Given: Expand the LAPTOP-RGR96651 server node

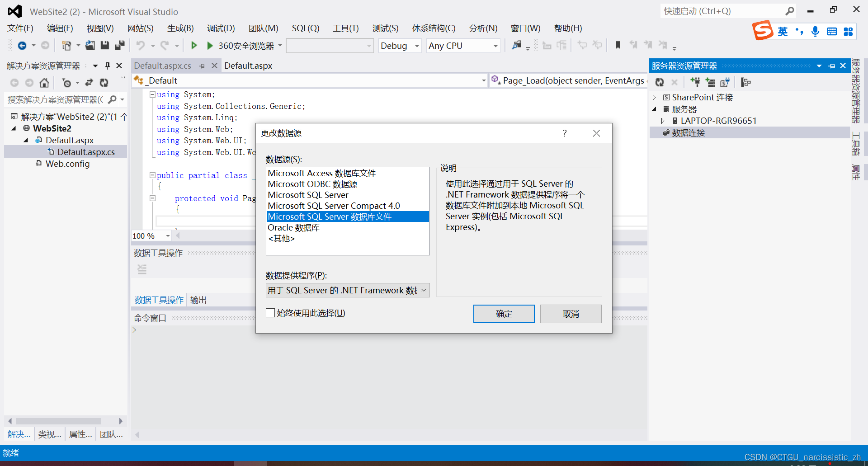Looking at the screenshot, I should 663,121.
